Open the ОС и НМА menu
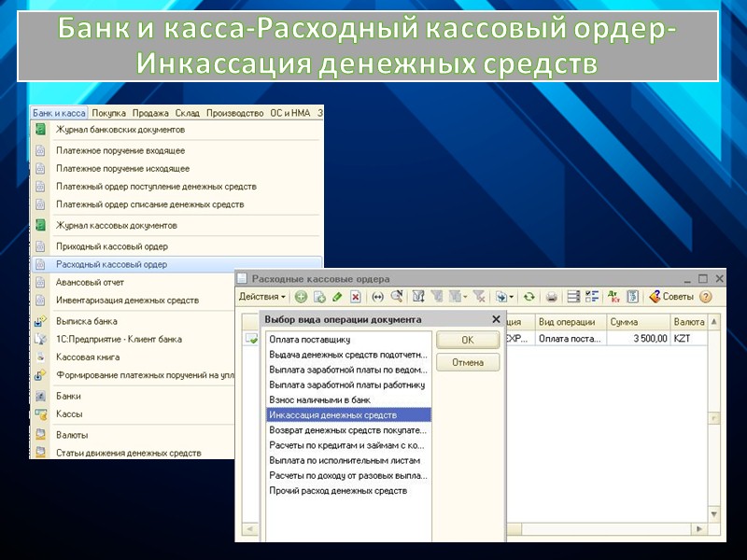The width and height of the screenshot is (747, 560). click(290, 113)
